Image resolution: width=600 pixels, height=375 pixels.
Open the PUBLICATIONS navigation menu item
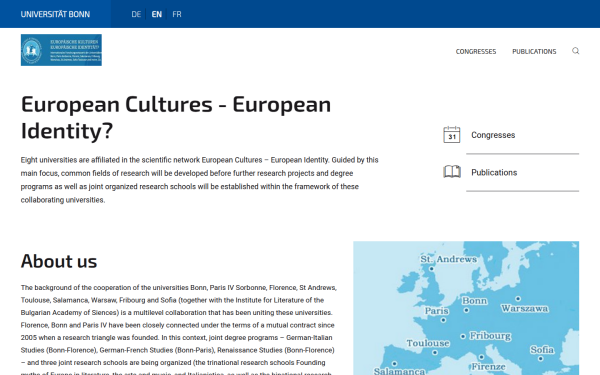tap(534, 51)
